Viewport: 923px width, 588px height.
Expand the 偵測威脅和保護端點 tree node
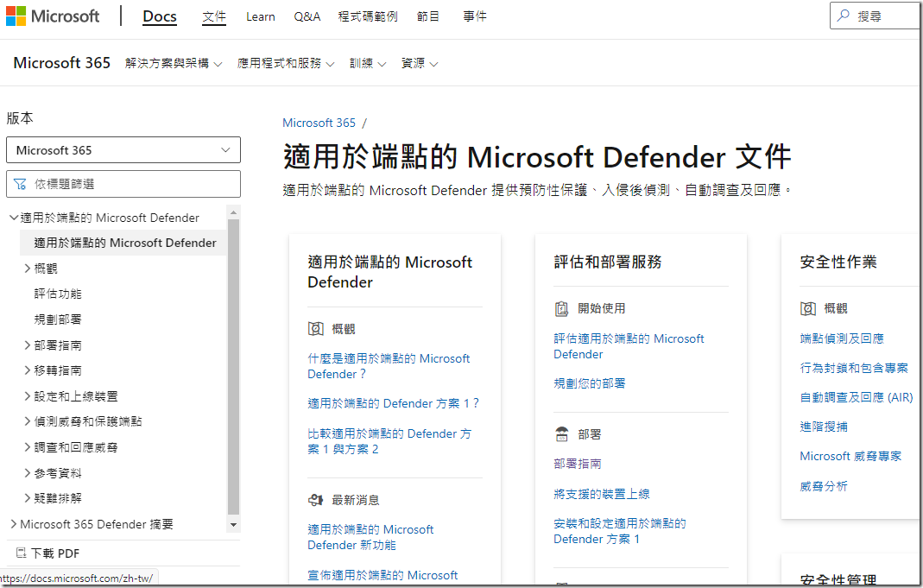pos(27,421)
